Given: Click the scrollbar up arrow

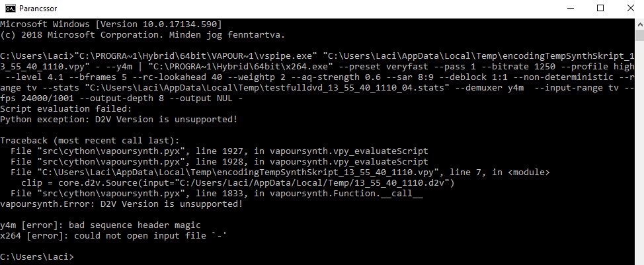Looking at the screenshot, I should tap(638, 22).
